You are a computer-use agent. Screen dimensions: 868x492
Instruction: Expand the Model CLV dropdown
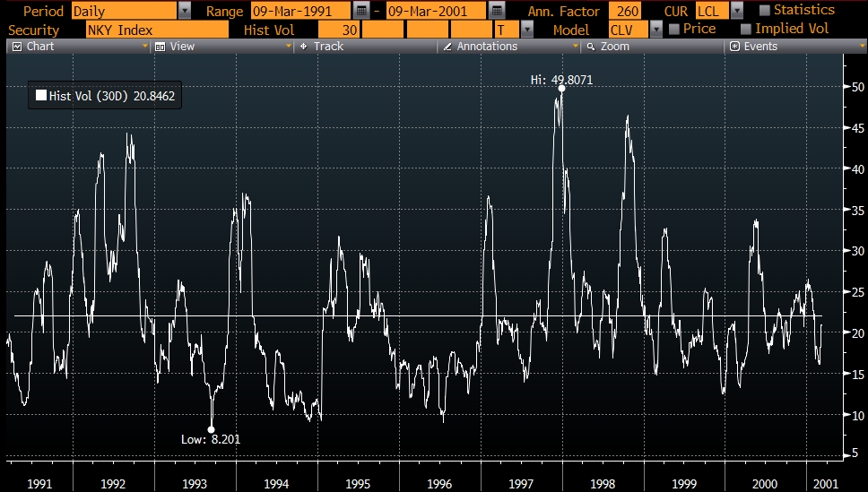point(656,30)
